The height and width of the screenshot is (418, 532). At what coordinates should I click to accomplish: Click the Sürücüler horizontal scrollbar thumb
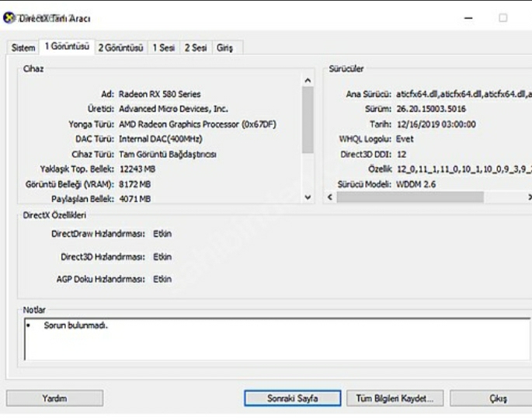click(410, 197)
